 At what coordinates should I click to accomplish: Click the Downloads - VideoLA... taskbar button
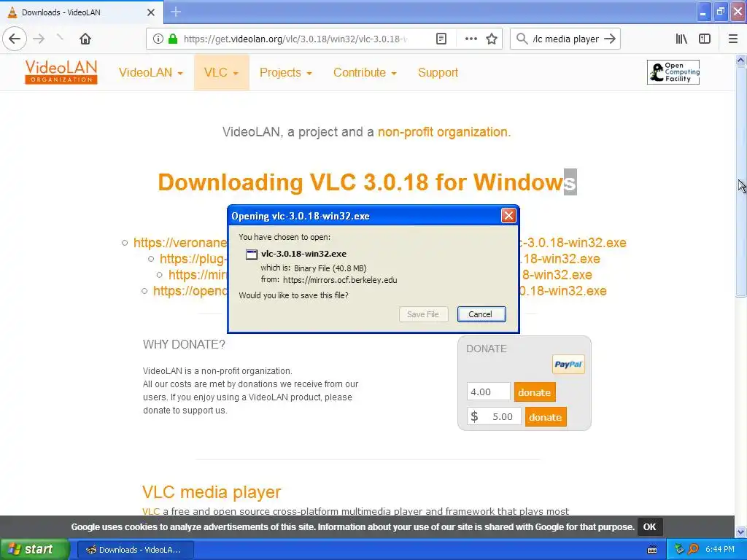135,550
